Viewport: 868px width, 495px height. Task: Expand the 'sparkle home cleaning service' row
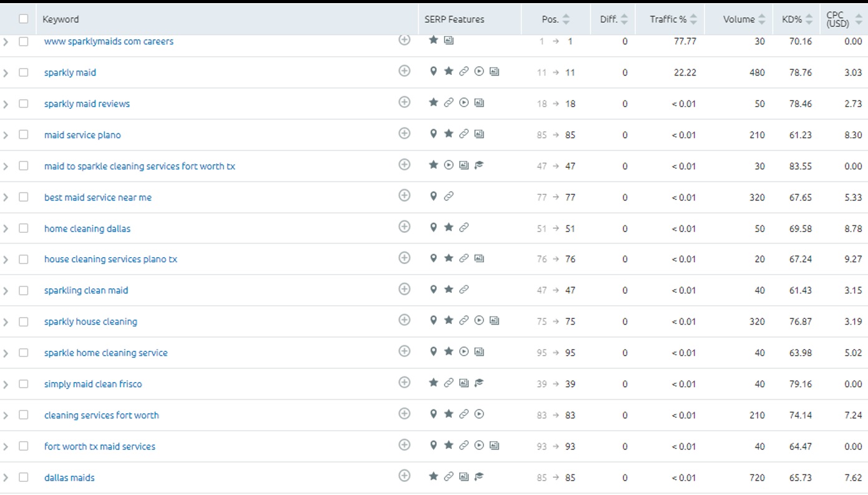tap(6, 353)
